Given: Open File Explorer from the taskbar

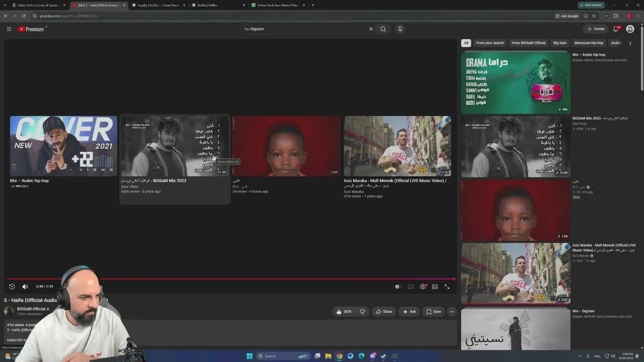Looking at the screenshot, I should pyautogui.click(x=328, y=356).
